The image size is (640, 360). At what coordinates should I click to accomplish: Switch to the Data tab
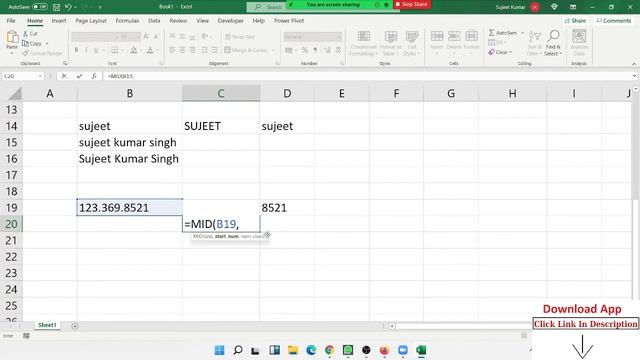tap(154, 20)
